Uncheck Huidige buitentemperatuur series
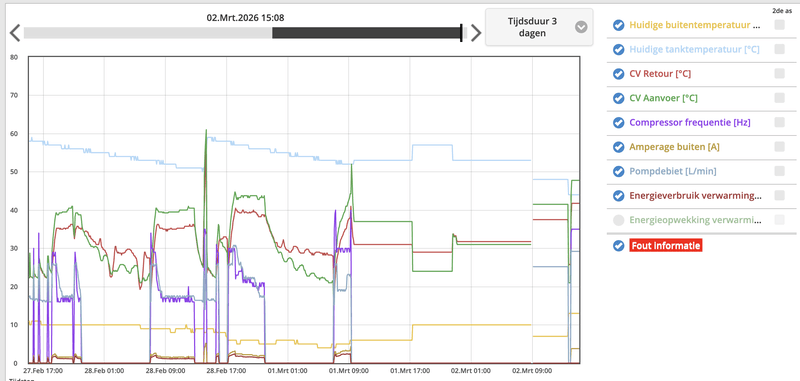The height and width of the screenshot is (381, 800). click(x=618, y=25)
